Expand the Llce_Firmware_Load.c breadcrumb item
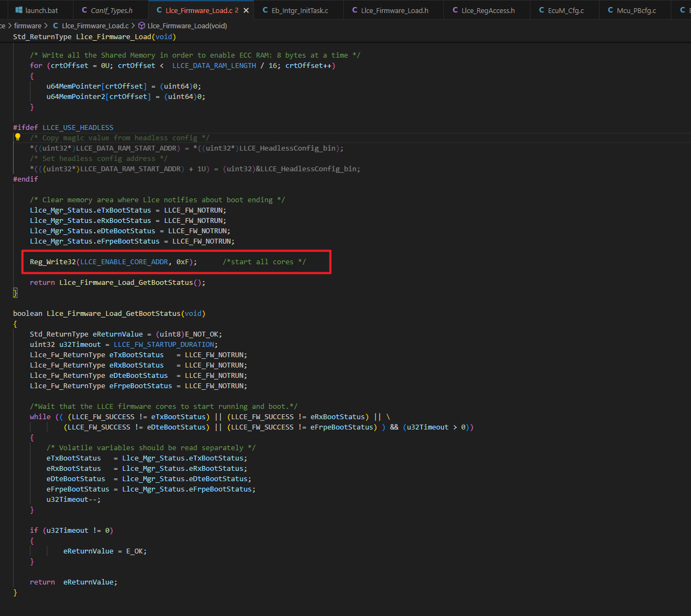 [90, 26]
